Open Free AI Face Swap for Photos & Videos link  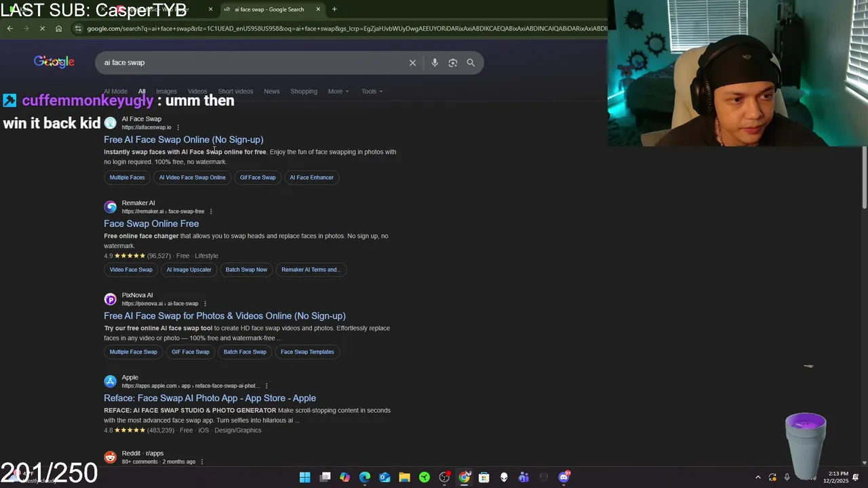pos(224,316)
